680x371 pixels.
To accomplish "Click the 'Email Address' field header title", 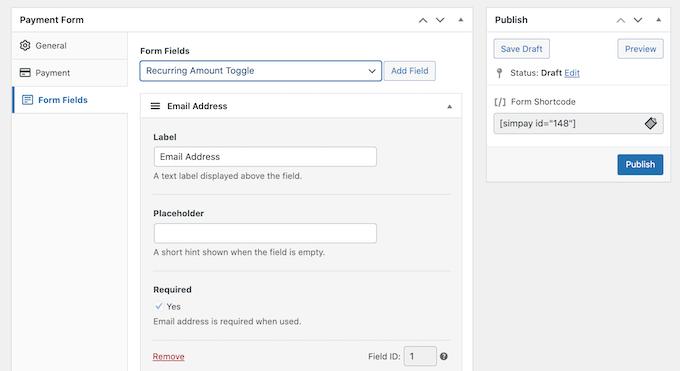I will click(x=197, y=106).
